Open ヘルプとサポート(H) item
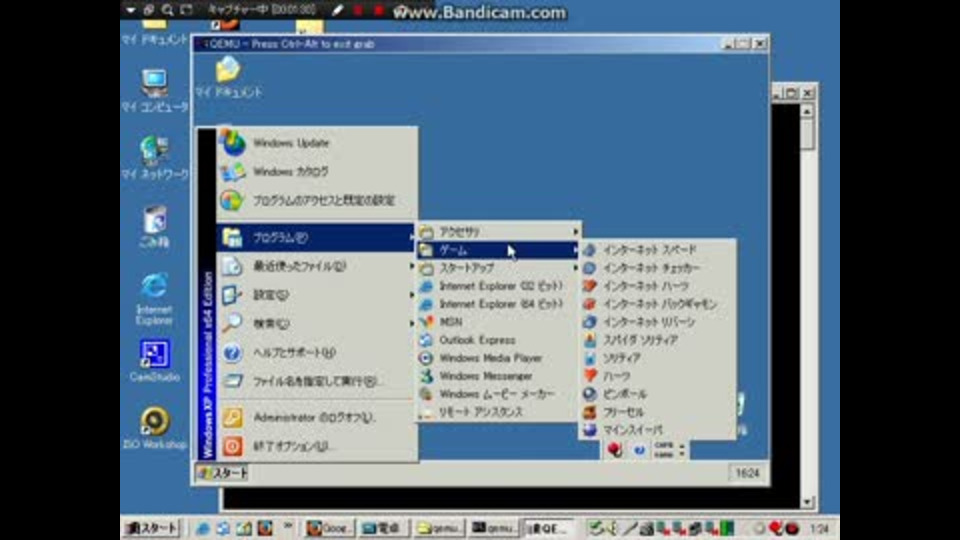The width and height of the screenshot is (960, 540). [x=317, y=352]
